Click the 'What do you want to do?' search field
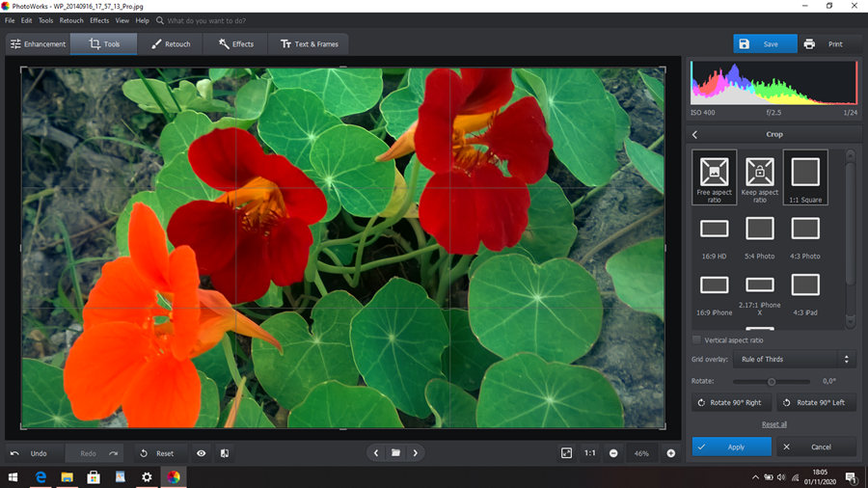 pos(206,20)
